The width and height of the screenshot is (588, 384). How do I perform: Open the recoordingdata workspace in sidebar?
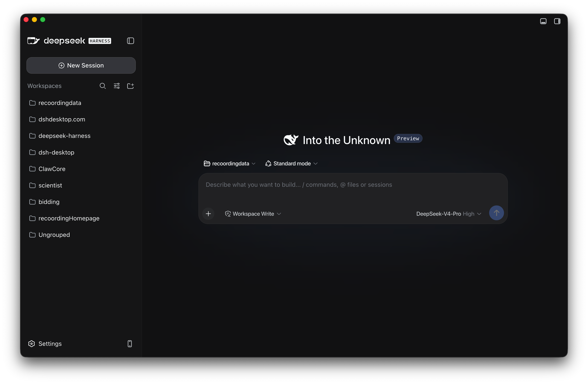click(x=81, y=103)
